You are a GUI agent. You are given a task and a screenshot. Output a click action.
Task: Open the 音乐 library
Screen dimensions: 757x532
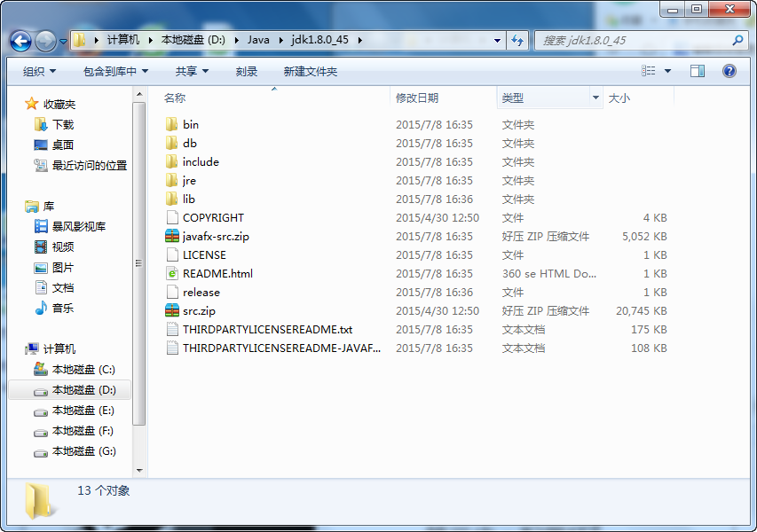pos(63,308)
